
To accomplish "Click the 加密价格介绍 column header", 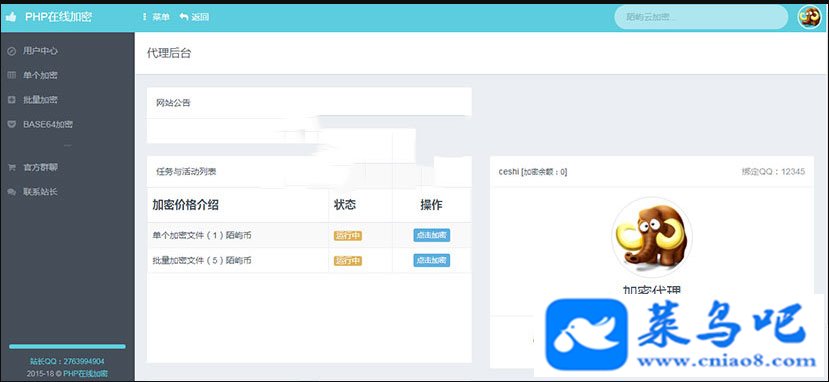I will (x=185, y=206).
